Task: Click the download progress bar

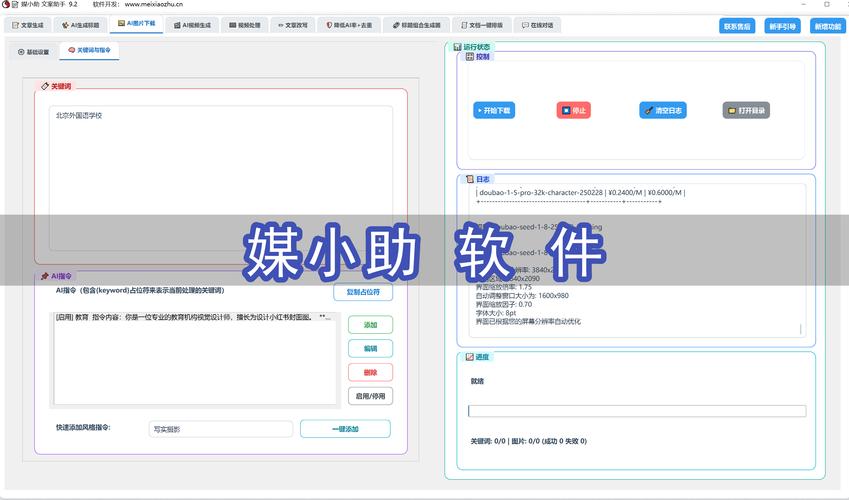Action: pos(637,411)
